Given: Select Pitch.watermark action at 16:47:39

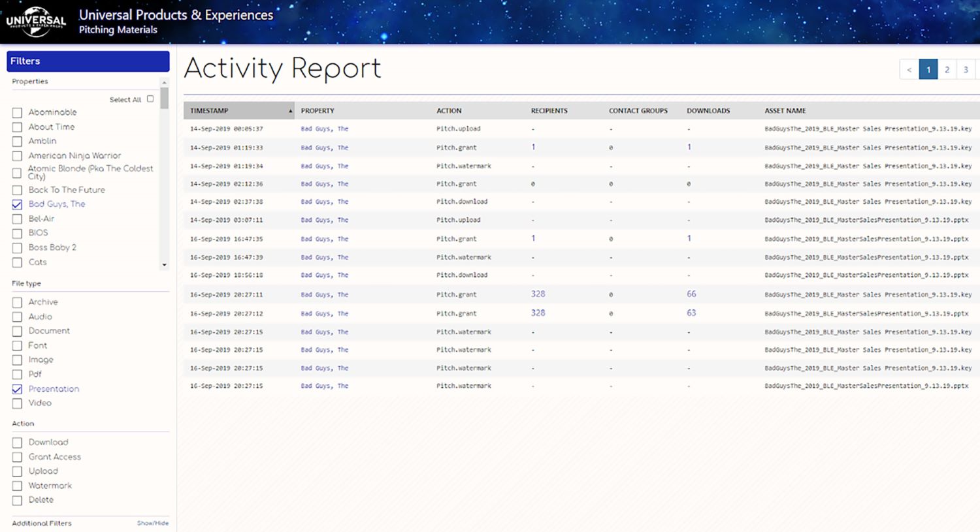Looking at the screenshot, I should (464, 257).
